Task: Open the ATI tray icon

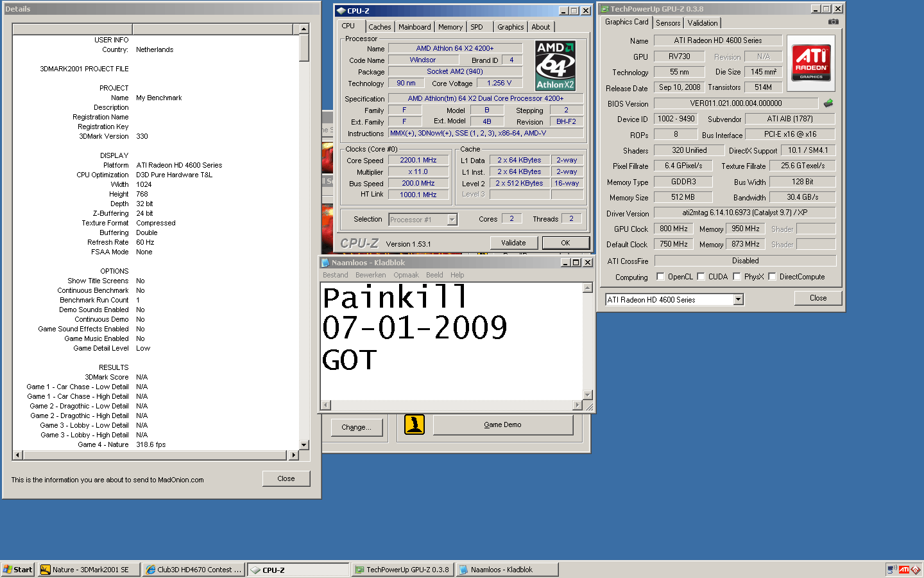Action: coord(904,570)
